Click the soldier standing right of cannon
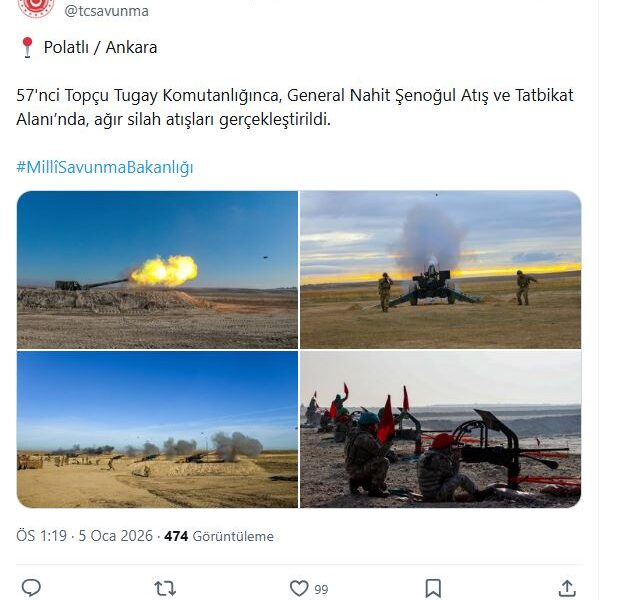This screenshot has width=620, height=600. [525, 288]
